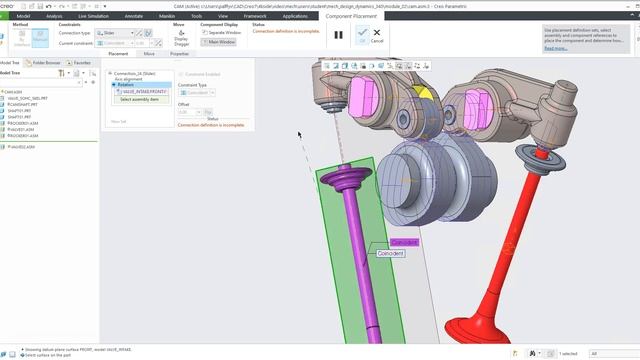This screenshot has width=640, height=360.
Task: Switch to the Move tab in the placement dashboard
Action: 149,54
